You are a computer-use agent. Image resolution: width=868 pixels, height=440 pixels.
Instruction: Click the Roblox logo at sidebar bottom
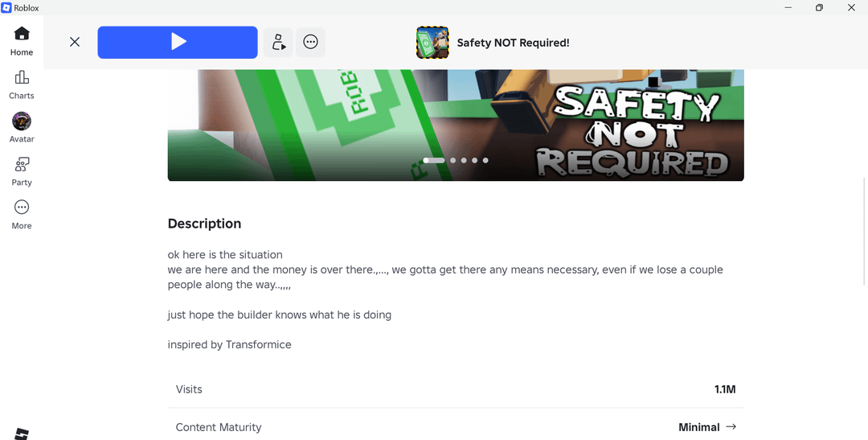click(x=22, y=434)
